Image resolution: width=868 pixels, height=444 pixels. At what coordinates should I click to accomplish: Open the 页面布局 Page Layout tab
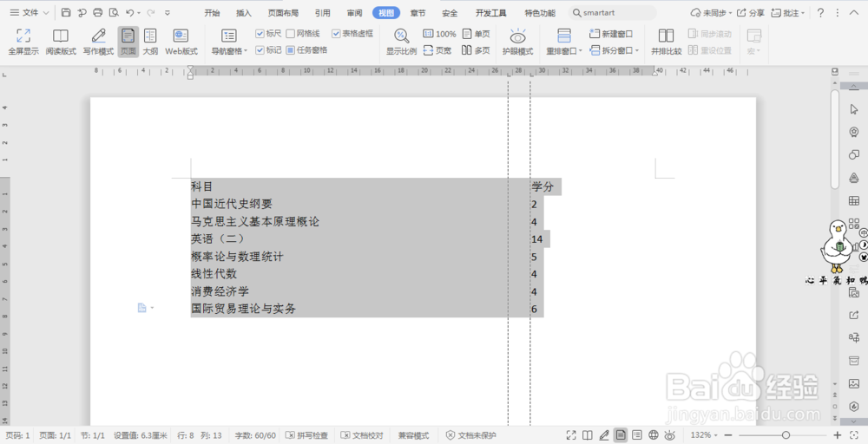(x=283, y=13)
